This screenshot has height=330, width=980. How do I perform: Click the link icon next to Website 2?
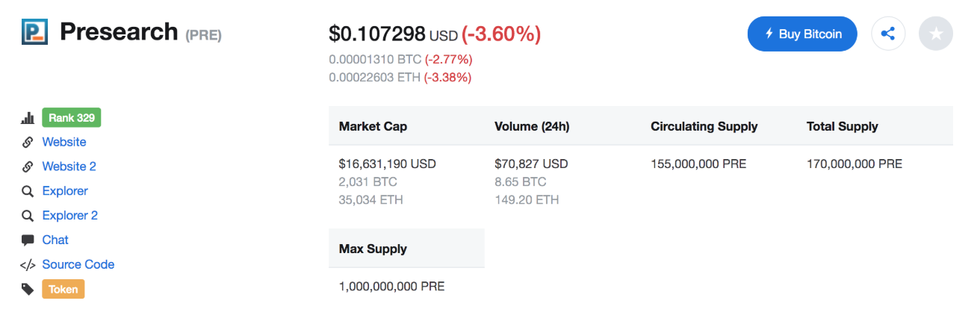[28, 166]
